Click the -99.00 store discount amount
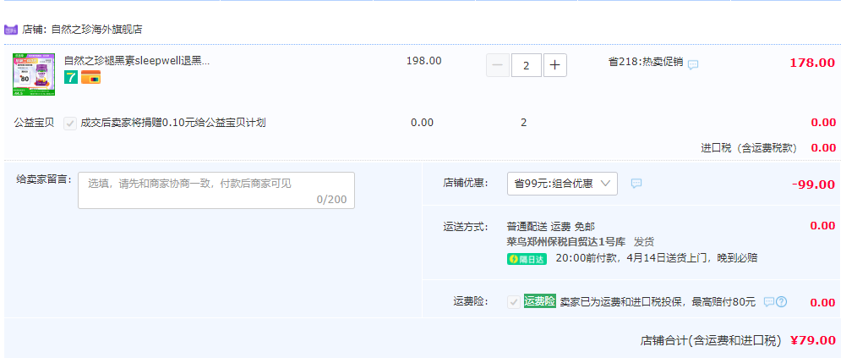The height and width of the screenshot is (358, 868). [813, 185]
